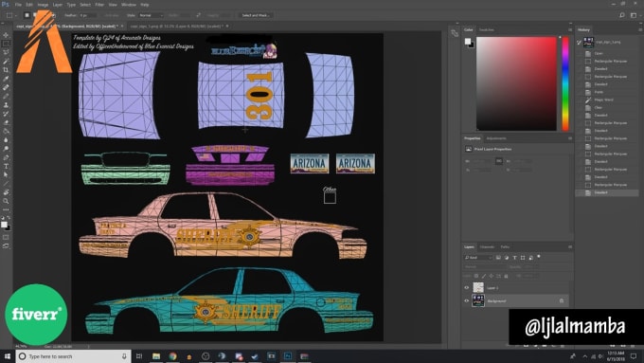Select the Type tool in toolbox
The height and width of the screenshot is (363, 644).
coord(6,166)
